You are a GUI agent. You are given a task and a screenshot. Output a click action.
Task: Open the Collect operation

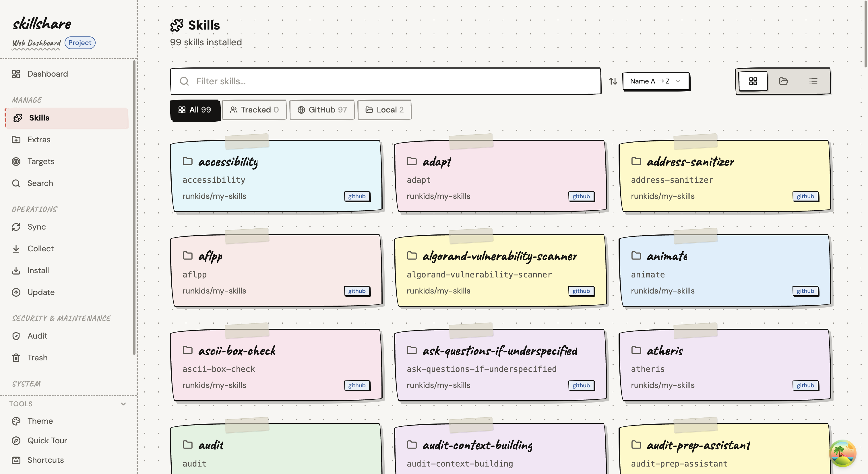pyautogui.click(x=40, y=249)
